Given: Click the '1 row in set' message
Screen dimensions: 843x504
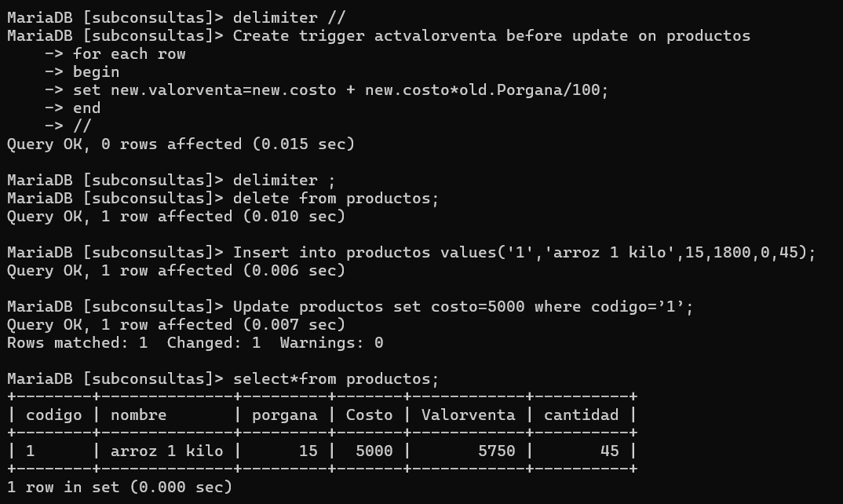Looking at the screenshot, I should click(119, 488).
